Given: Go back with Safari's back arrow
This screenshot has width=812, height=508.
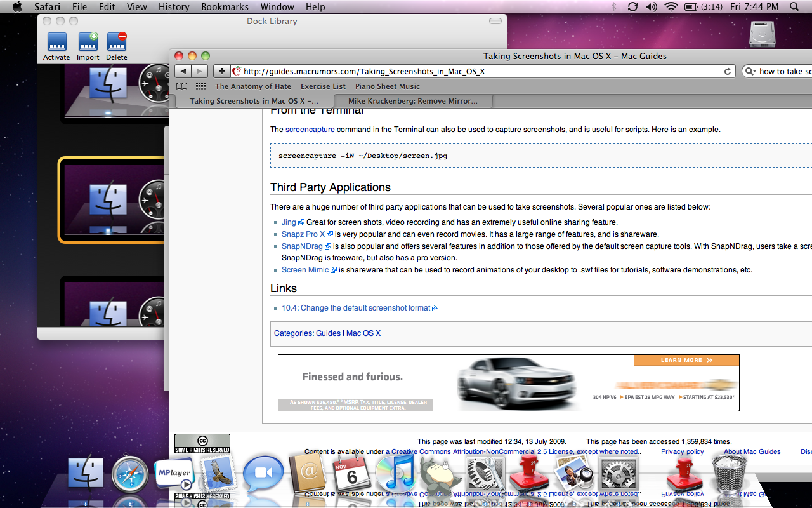Looking at the screenshot, I should [183, 71].
